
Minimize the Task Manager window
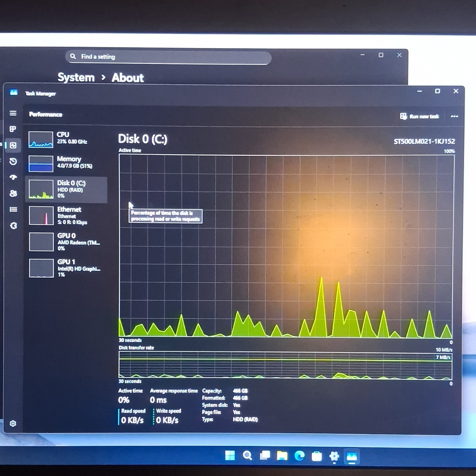coord(419,91)
